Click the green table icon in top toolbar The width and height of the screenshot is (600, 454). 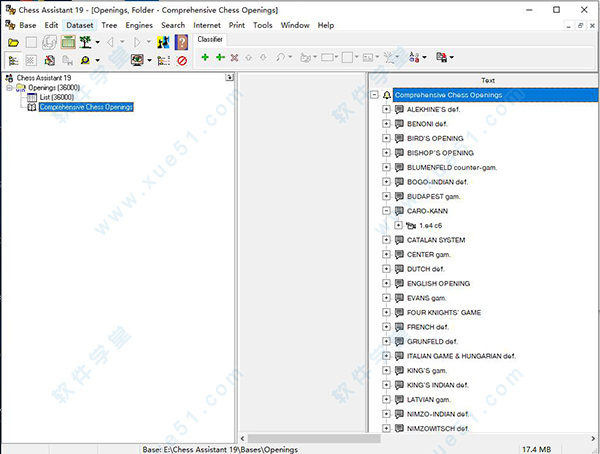(68, 43)
